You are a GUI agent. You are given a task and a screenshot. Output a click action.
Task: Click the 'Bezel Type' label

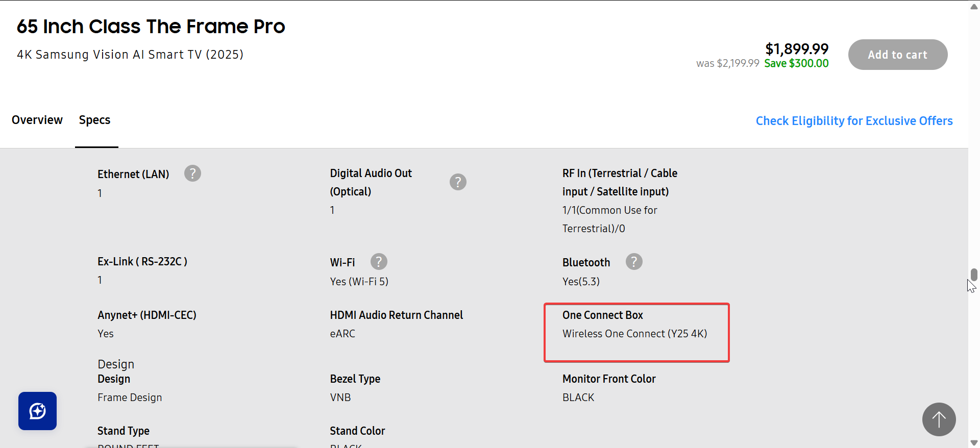click(x=355, y=379)
